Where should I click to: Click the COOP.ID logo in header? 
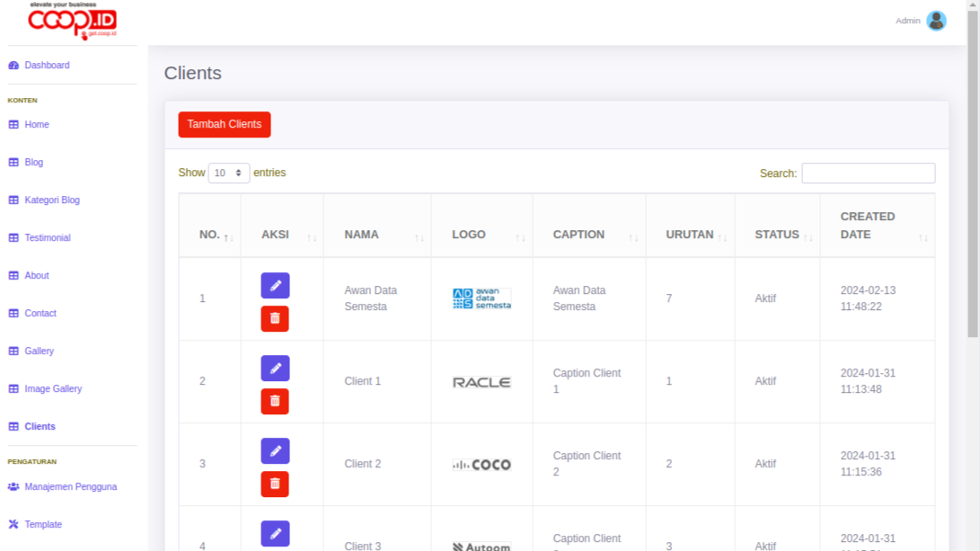[x=72, y=21]
